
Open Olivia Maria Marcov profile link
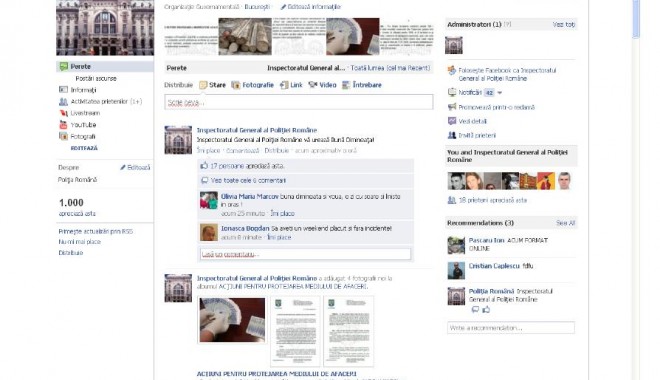tap(250, 196)
